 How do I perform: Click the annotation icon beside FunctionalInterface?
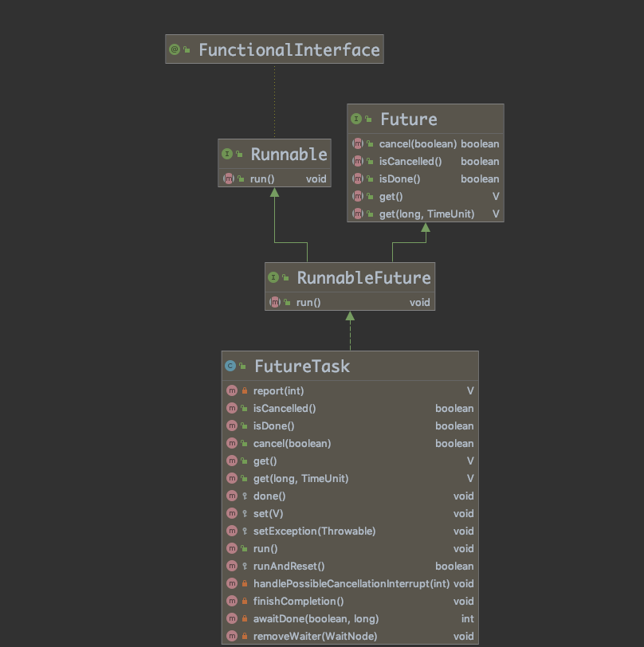pos(173,49)
